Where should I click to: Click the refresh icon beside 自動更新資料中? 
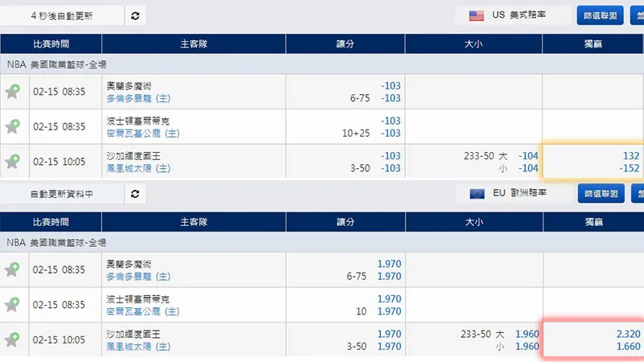[134, 194]
